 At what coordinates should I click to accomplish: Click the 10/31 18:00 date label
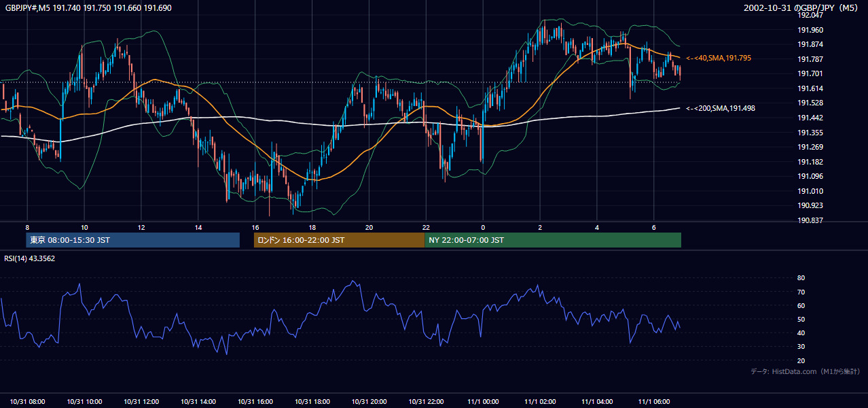312,401
